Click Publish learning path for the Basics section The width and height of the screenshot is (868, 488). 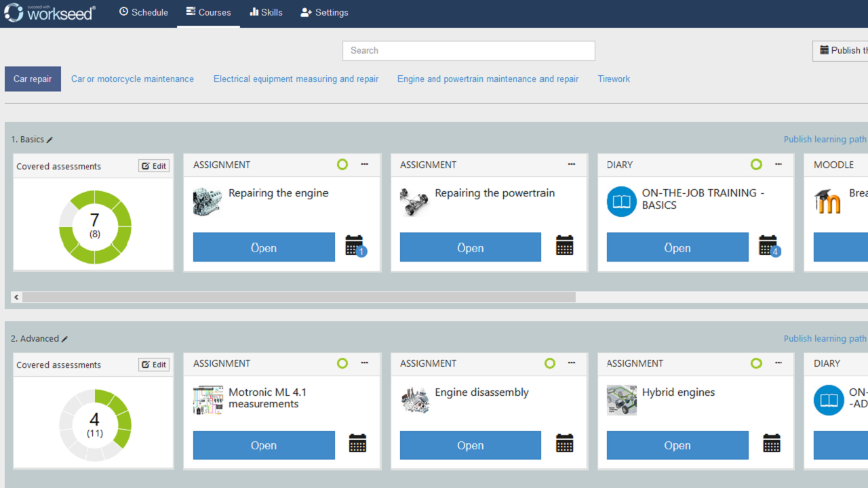[825, 139]
